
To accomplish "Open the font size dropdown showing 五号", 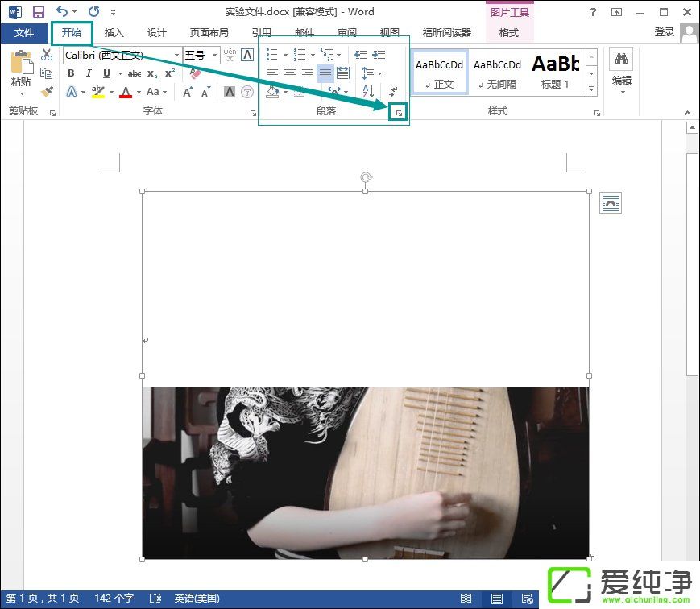I will pos(215,55).
